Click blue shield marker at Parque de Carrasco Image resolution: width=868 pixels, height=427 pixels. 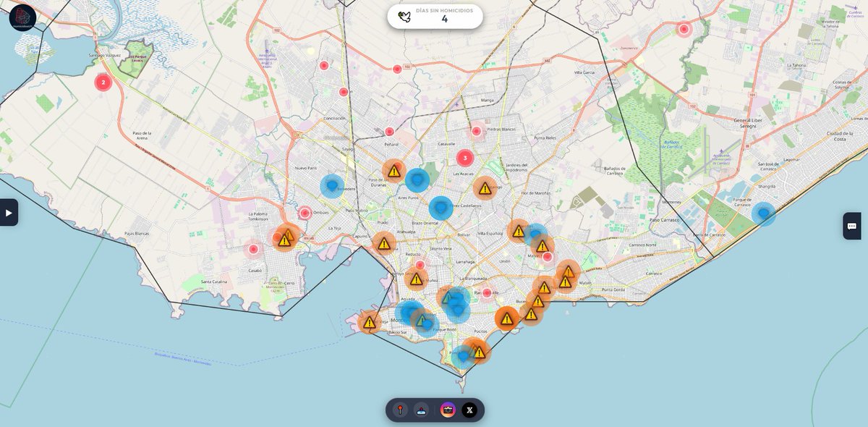point(764,213)
